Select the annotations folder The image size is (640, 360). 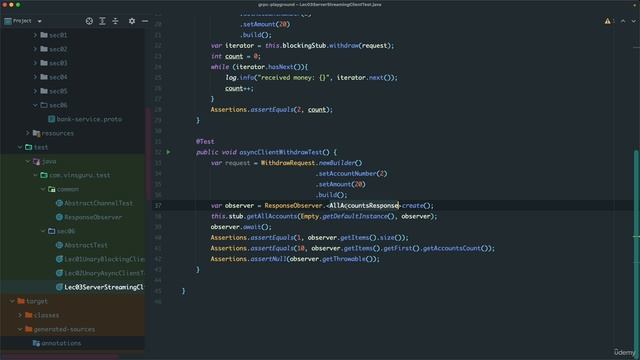click(x=61, y=343)
